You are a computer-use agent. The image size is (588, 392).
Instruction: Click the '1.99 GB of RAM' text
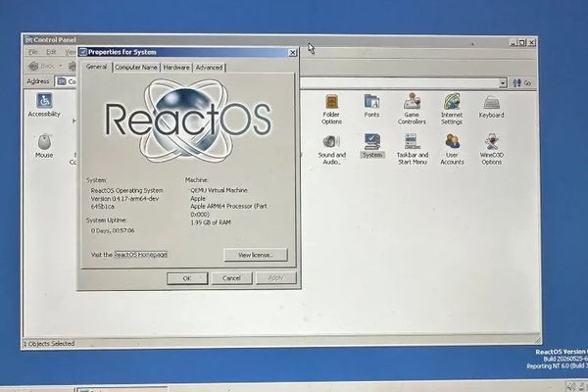click(211, 222)
